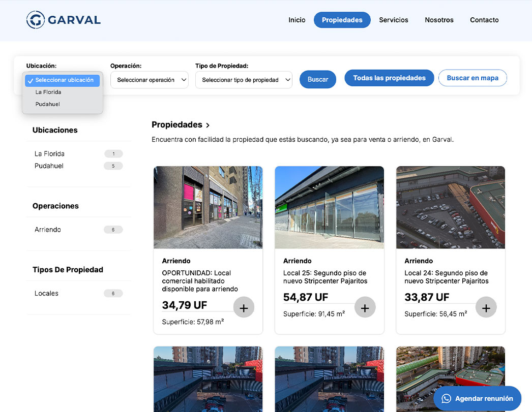The image size is (532, 412).
Task: Go to Inicio page
Action: coord(297,20)
